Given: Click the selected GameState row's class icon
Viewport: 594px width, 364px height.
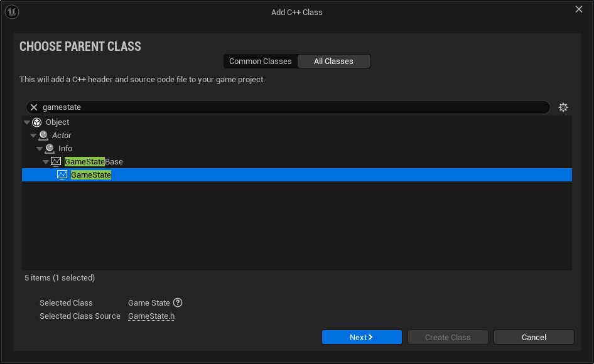Looking at the screenshot, I should tap(62, 174).
